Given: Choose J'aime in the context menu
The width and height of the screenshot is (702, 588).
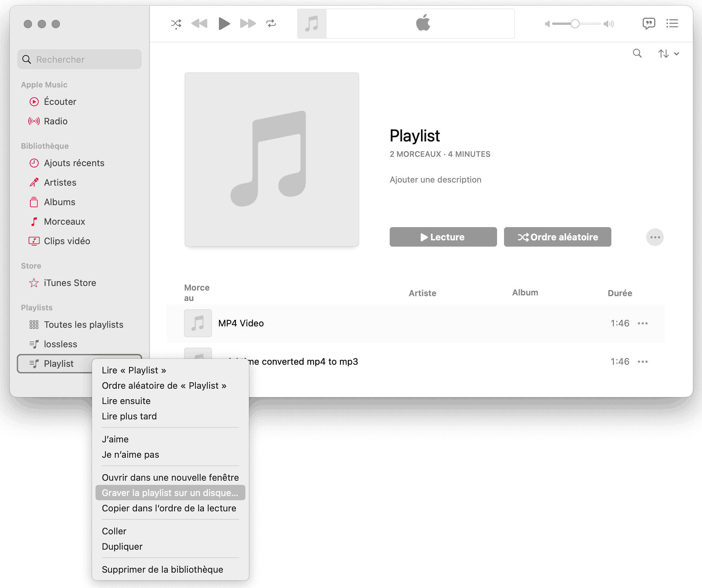Looking at the screenshot, I should (170, 439).
